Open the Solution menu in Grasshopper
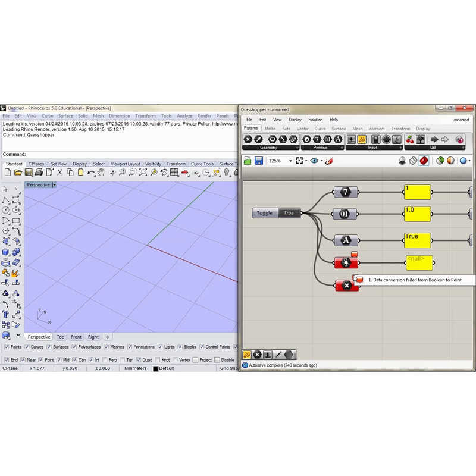 pyautogui.click(x=315, y=120)
